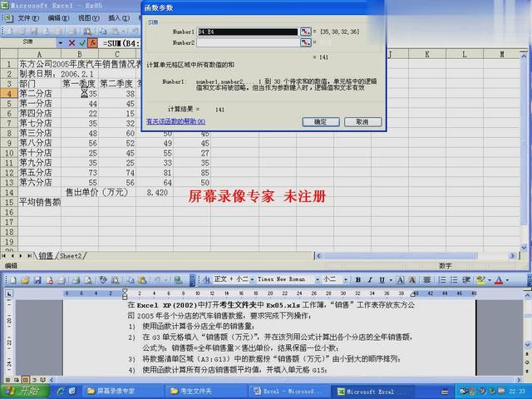Open the Excel 插入 menu
Image resolution: width=532 pixels, height=399 pixels.
click(118, 18)
